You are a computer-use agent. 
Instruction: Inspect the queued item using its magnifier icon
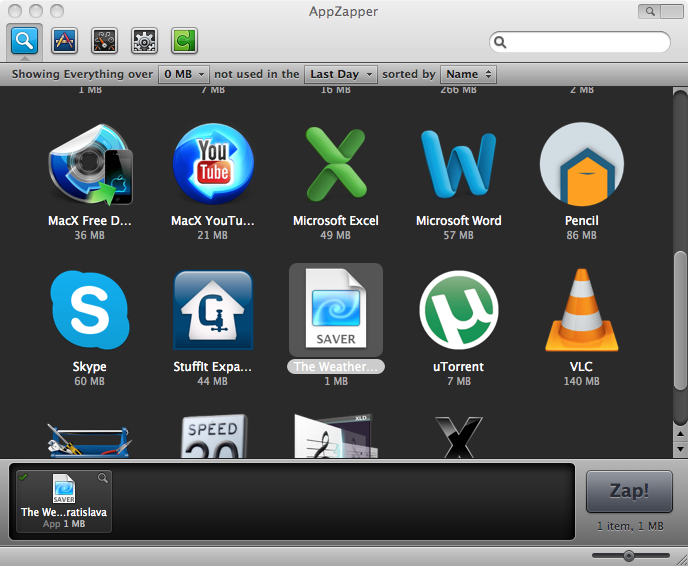pyautogui.click(x=103, y=478)
